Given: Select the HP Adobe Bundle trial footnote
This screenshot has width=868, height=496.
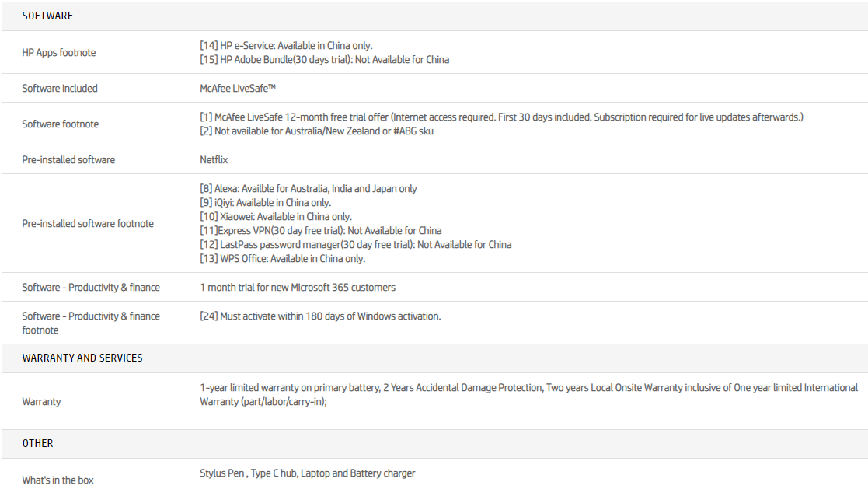Looking at the screenshot, I should [x=324, y=60].
